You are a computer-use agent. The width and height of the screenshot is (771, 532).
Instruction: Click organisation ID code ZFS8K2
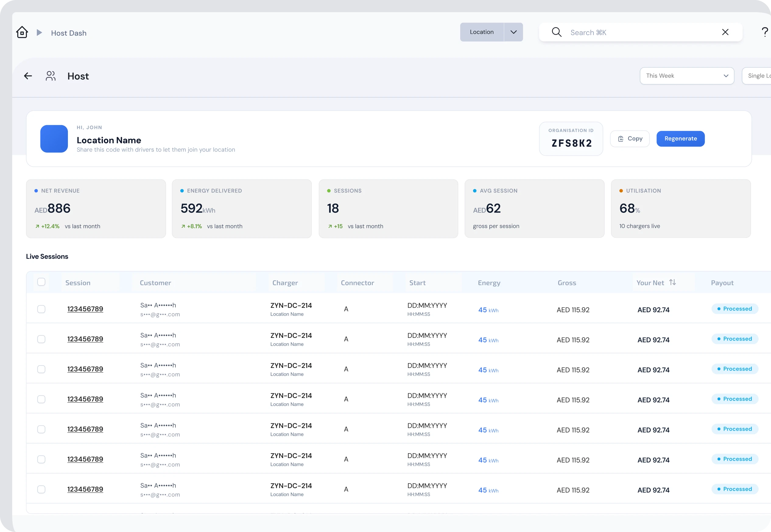[x=572, y=143]
